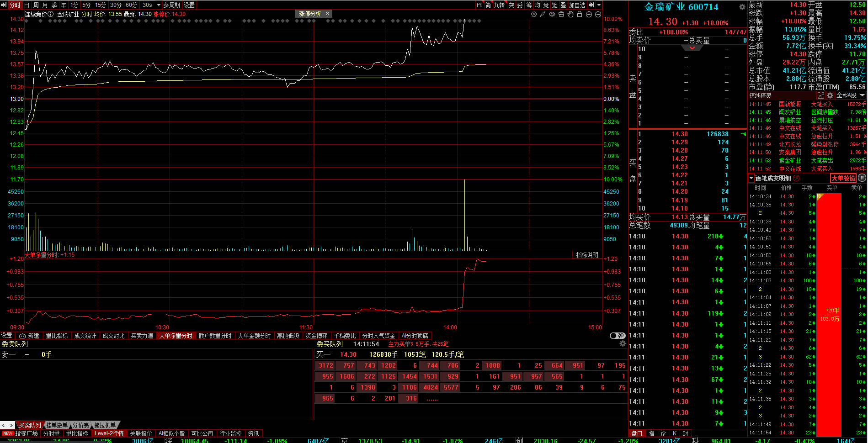Screen dimensions: 868x443
Task: Zoom in with the plus circle icon
Action: [x=589, y=14]
